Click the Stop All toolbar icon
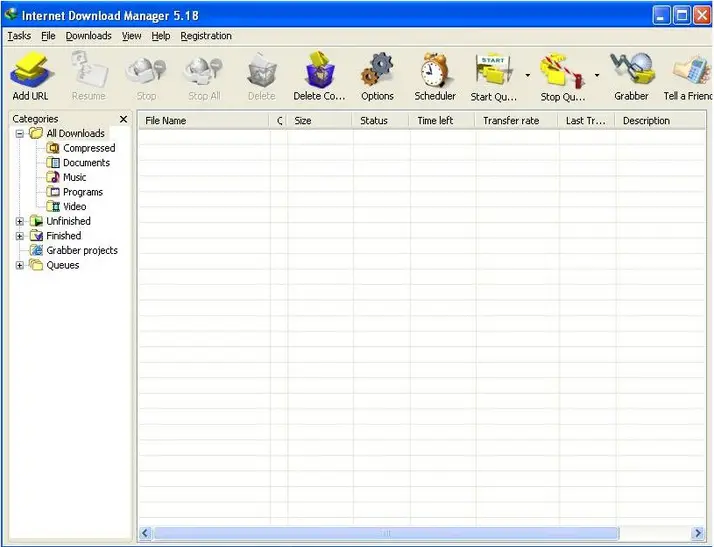The image size is (714, 547). pyautogui.click(x=204, y=69)
